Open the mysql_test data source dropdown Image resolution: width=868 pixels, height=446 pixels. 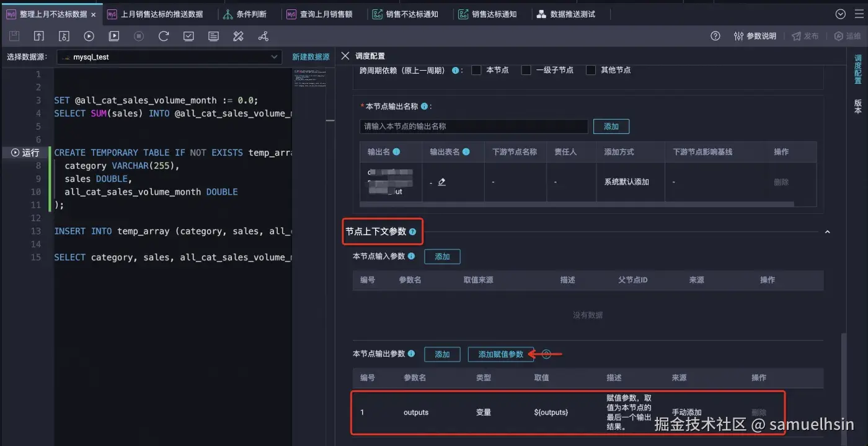click(x=169, y=57)
